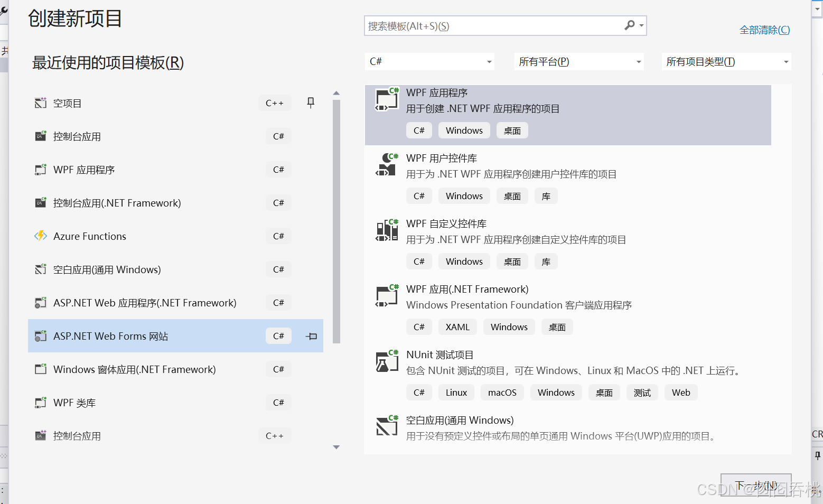Screen dimensions: 823x504
Task: Click the WPF 用户控件库 template icon
Action: [387, 165]
